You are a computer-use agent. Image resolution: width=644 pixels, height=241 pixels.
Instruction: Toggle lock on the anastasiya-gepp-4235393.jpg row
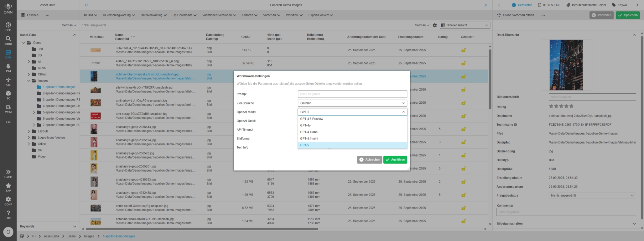pos(463,182)
